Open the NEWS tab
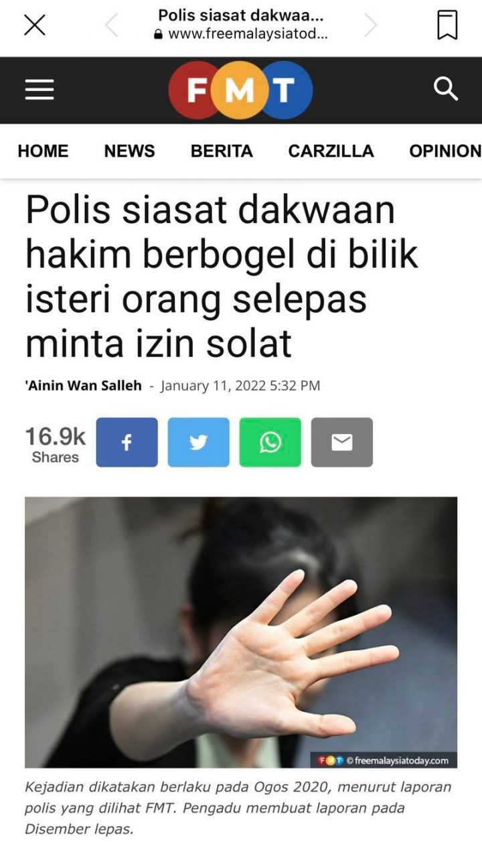This screenshot has height=868, width=482. click(x=129, y=151)
